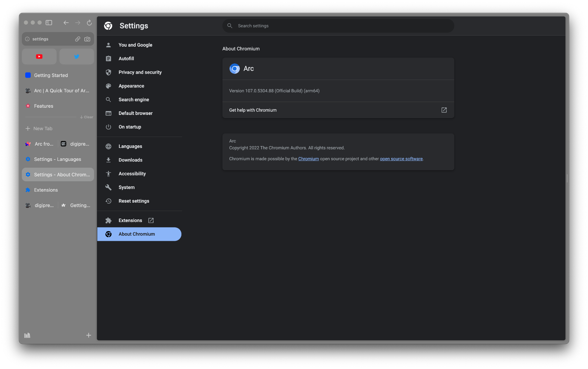Screen dimensions: 588x369
Task: Open external link icon for Chromium help
Action: tap(444, 110)
